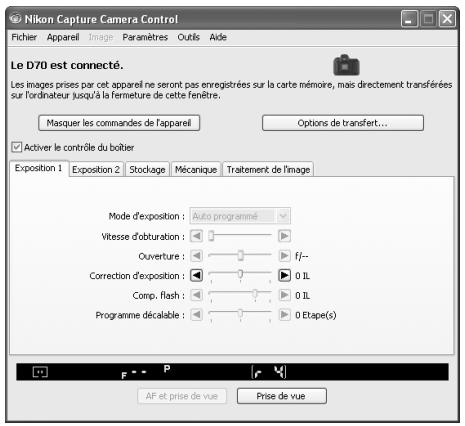465x426 pixels.
Task: Open Options de transfert dialog
Action: (343, 123)
